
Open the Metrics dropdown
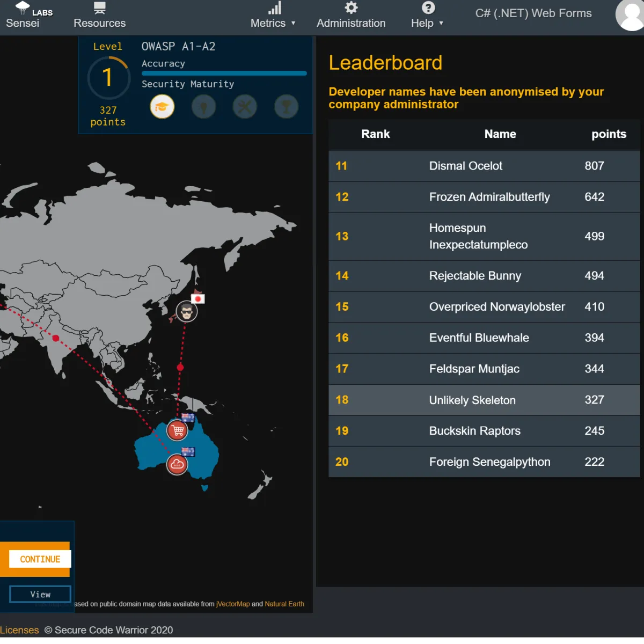pyautogui.click(x=274, y=23)
